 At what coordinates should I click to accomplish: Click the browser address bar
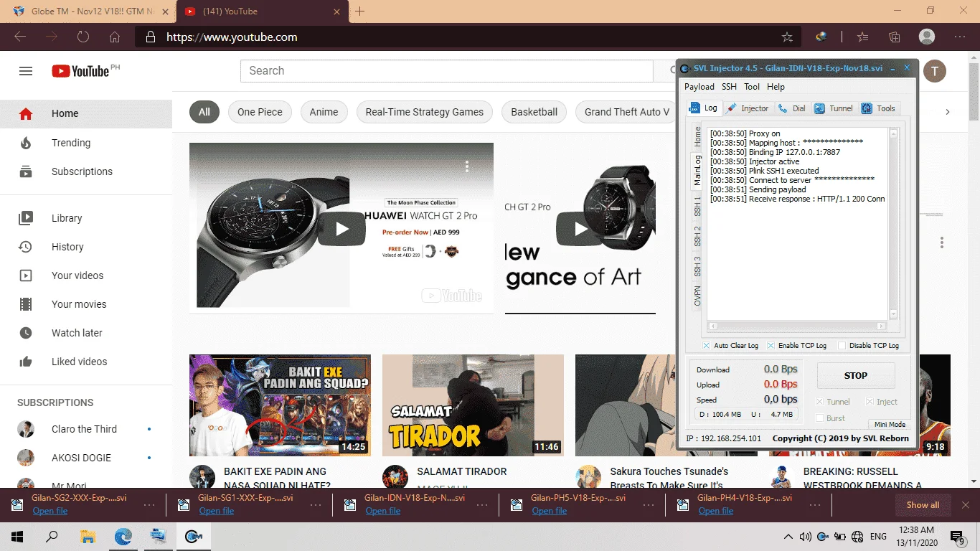click(466, 37)
